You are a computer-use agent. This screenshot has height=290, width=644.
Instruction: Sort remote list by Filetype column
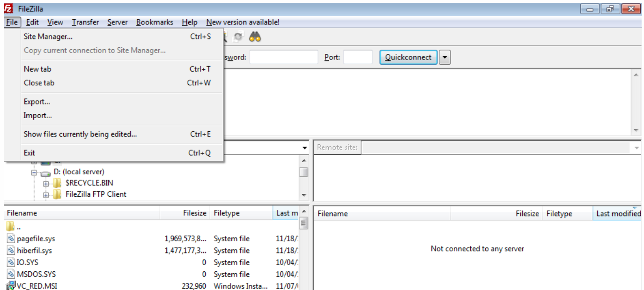[568, 214]
